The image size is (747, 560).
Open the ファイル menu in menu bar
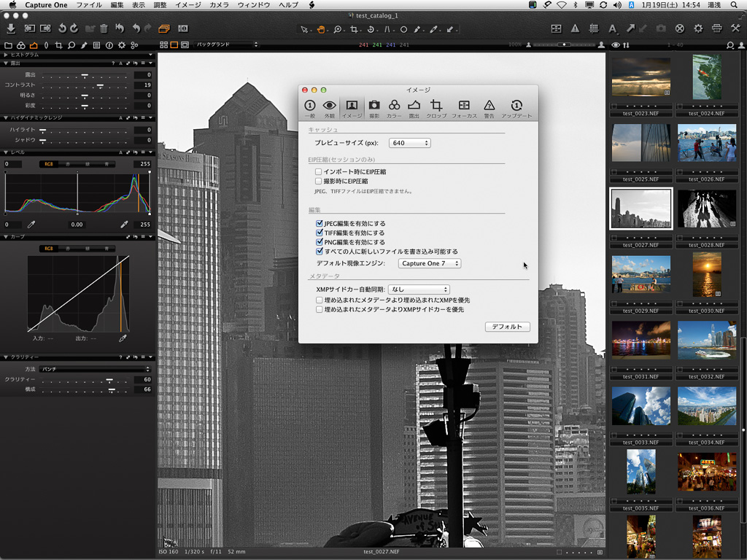(x=89, y=5)
